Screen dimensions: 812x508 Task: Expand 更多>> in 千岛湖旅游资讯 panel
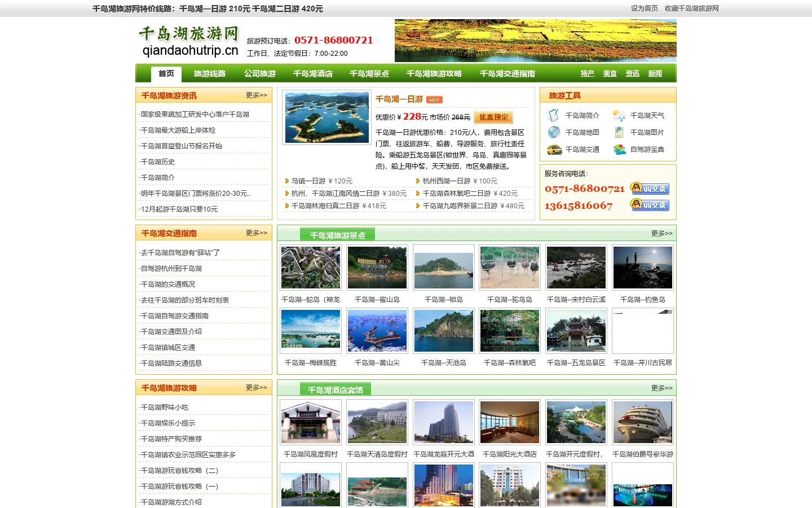pos(257,95)
